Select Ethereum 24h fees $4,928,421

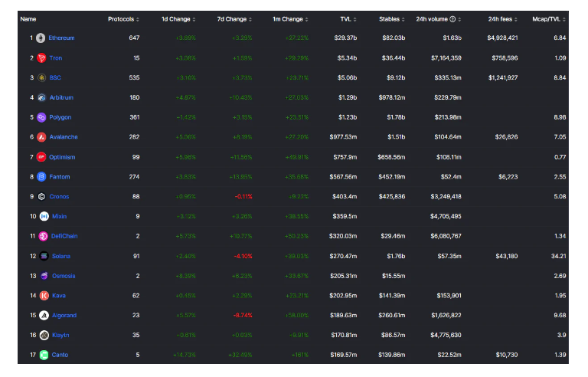[502, 38]
